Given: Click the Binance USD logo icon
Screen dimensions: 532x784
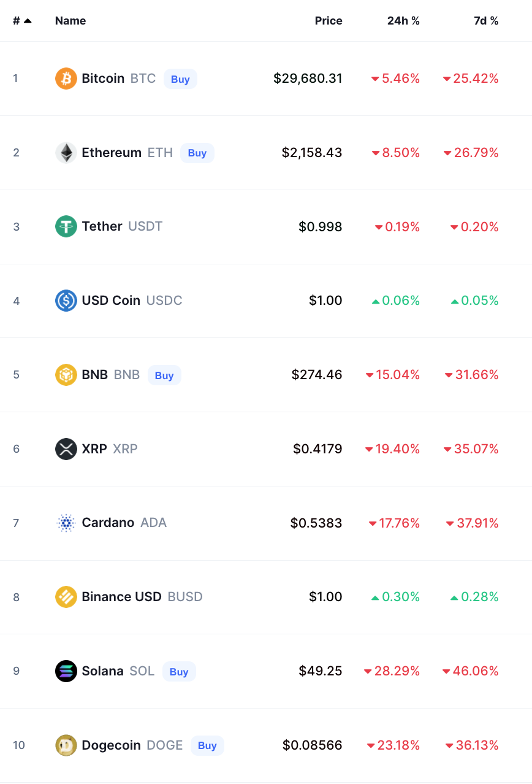Looking at the screenshot, I should [66, 597].
